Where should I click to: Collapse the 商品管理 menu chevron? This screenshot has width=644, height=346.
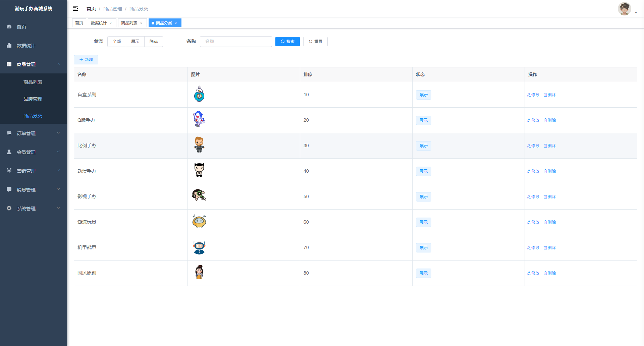(58, 64)
